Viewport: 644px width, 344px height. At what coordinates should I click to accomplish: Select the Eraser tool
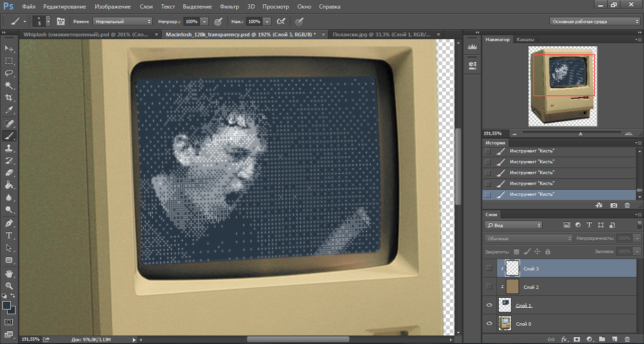[9, 173]
